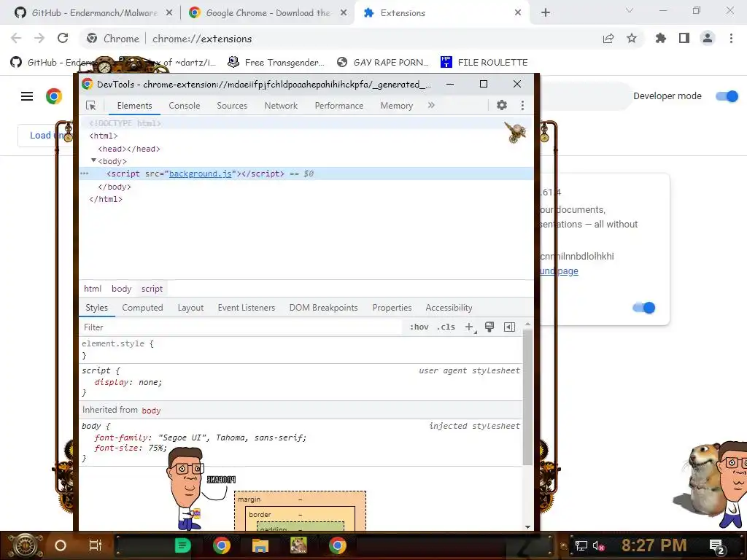Open Task View on taskbar
Screen dimensions: 747x560
[x=96, y=545]
